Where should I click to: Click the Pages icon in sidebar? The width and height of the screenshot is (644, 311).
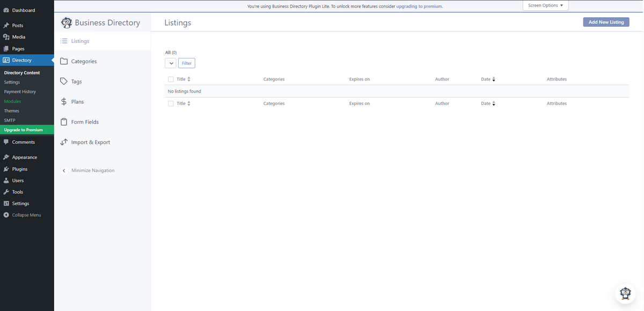(x=6, y=49)
